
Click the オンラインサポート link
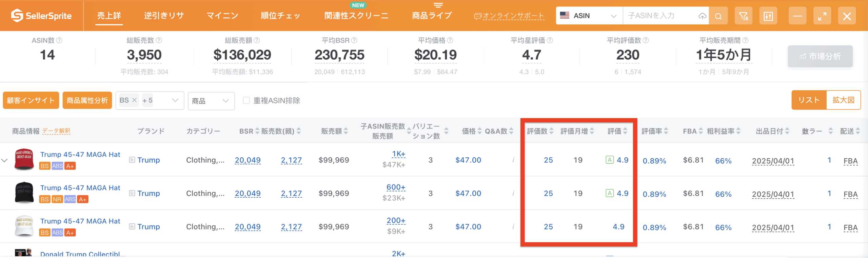[509, 16]
